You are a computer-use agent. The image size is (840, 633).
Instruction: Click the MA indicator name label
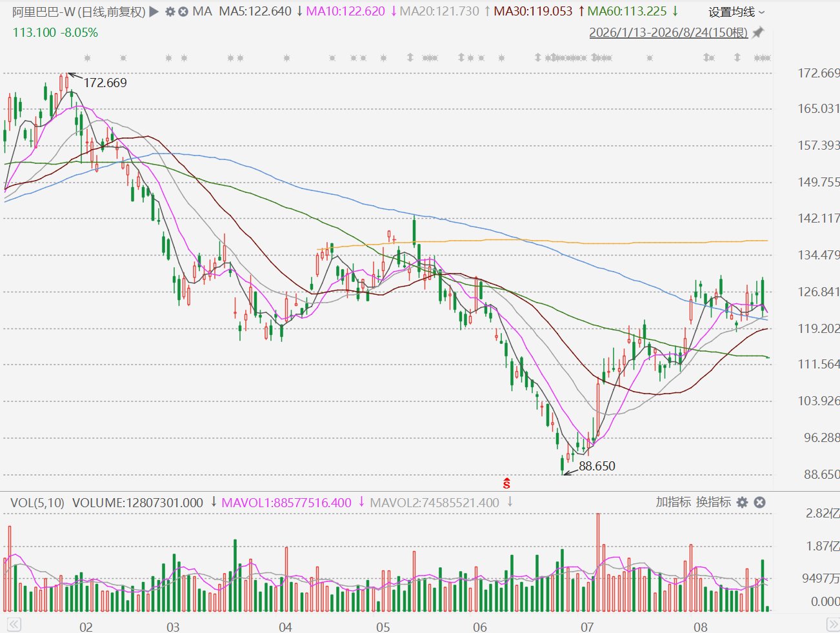202,12
